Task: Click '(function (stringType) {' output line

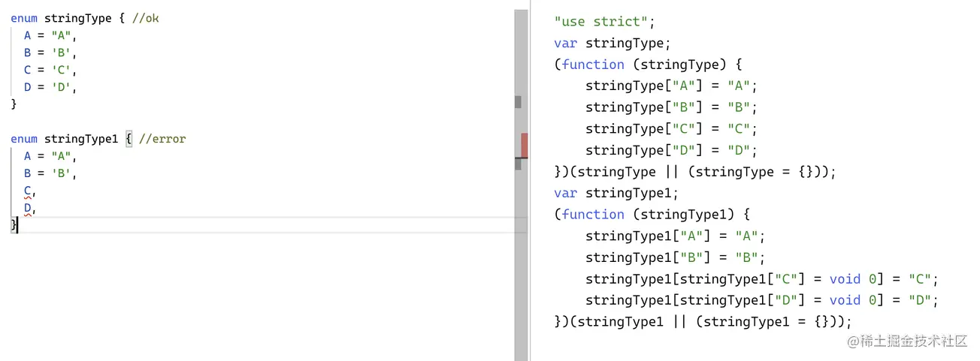Action: click(648, 65)
